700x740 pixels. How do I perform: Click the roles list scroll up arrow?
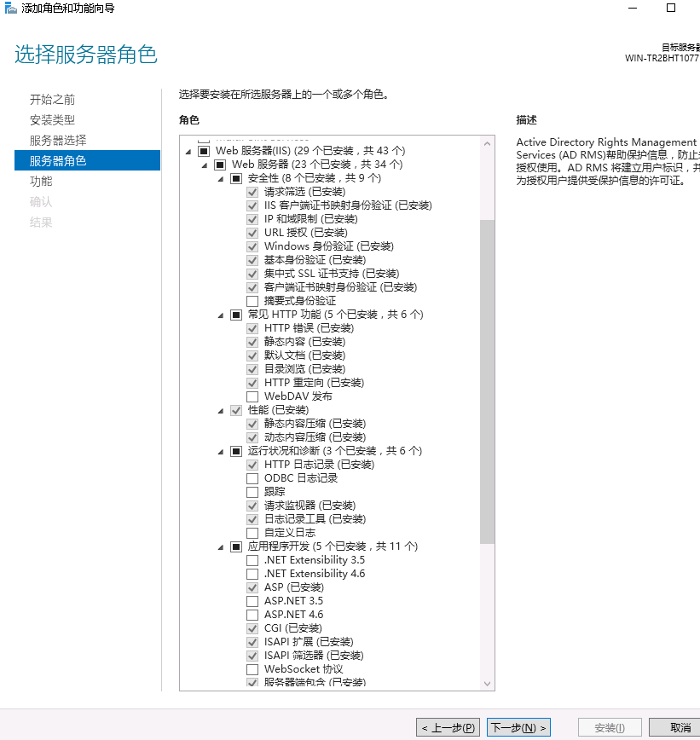tap(487, 143)
